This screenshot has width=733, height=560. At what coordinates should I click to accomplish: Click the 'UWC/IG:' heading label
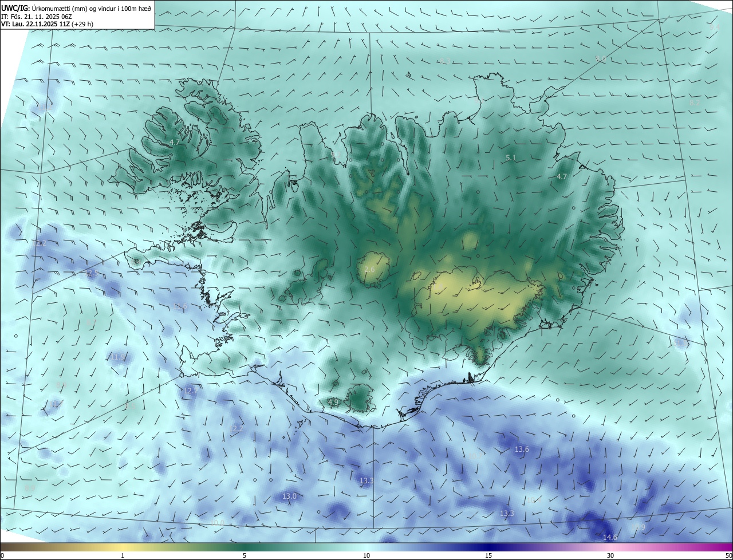point(15,8)
